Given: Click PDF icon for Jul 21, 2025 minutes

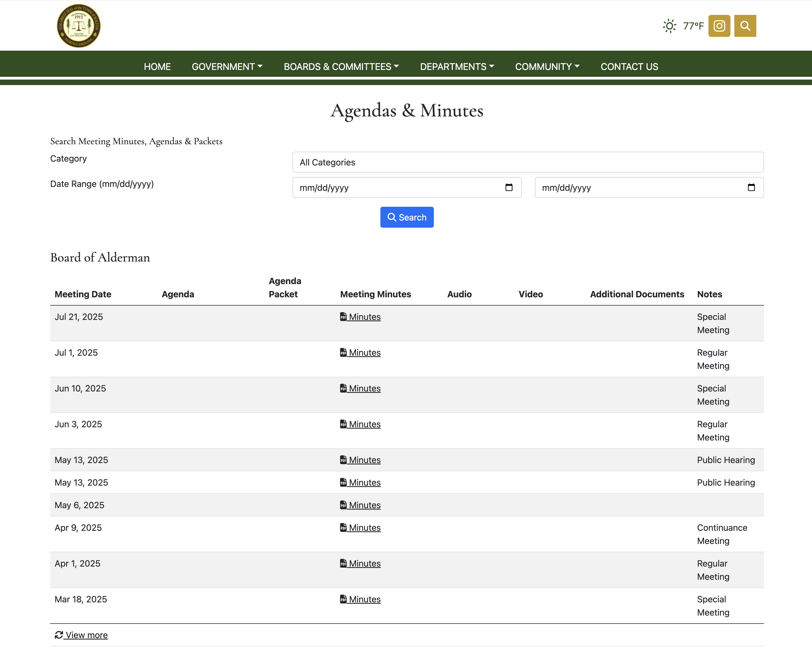Looking at the screenshot, I should 343,317.
